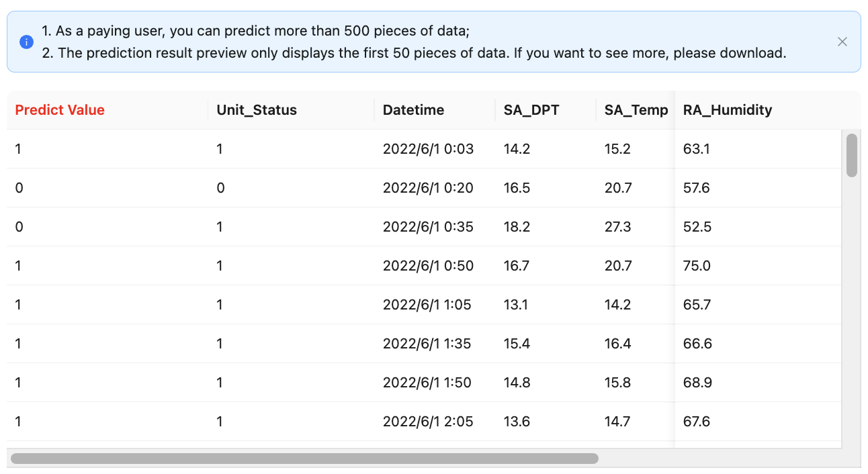
Task: Click the RA_Humidity value 57.6
Action: tap(697, 188)
